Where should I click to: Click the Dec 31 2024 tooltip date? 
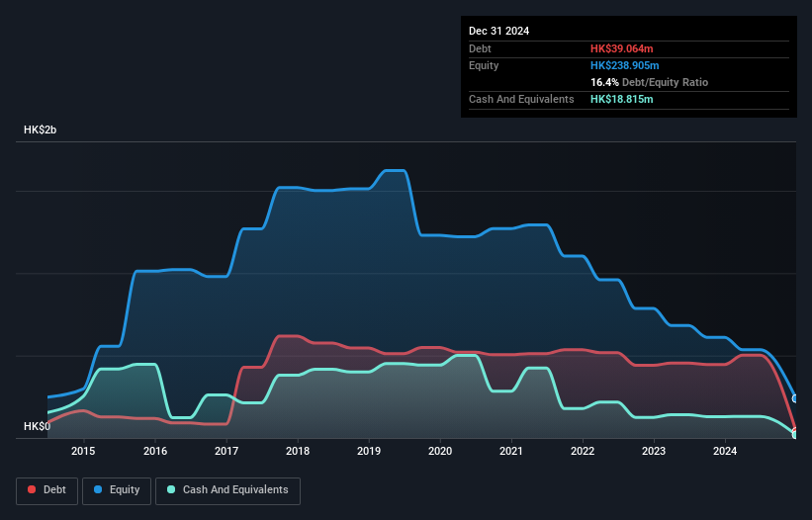(x=499, y=31)
